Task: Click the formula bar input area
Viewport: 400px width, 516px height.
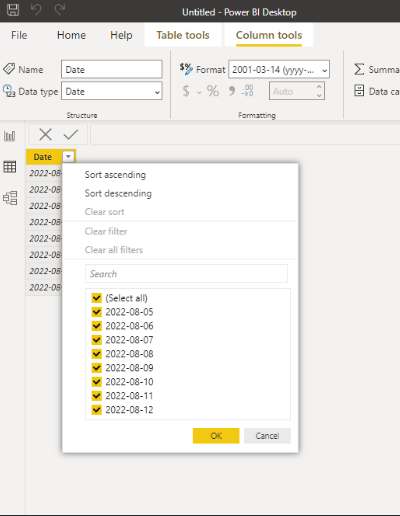Action: [x=245, y=135]
